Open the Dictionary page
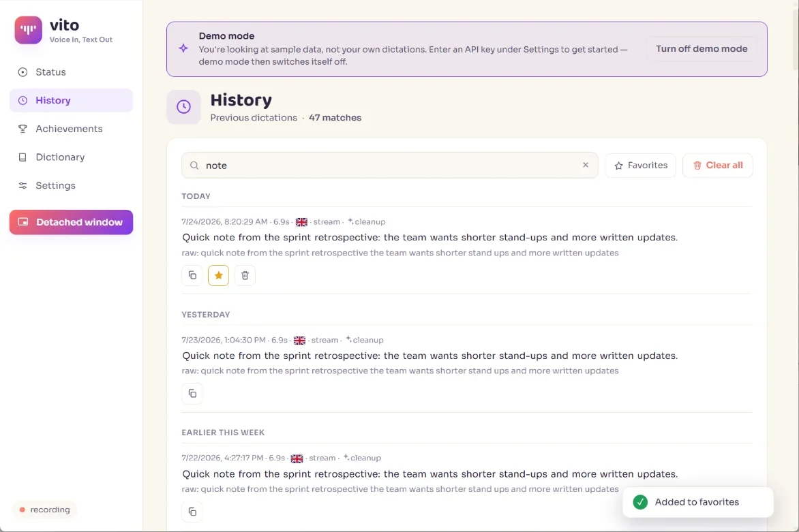The image size is (799, 532). click(x=72, y=157)
